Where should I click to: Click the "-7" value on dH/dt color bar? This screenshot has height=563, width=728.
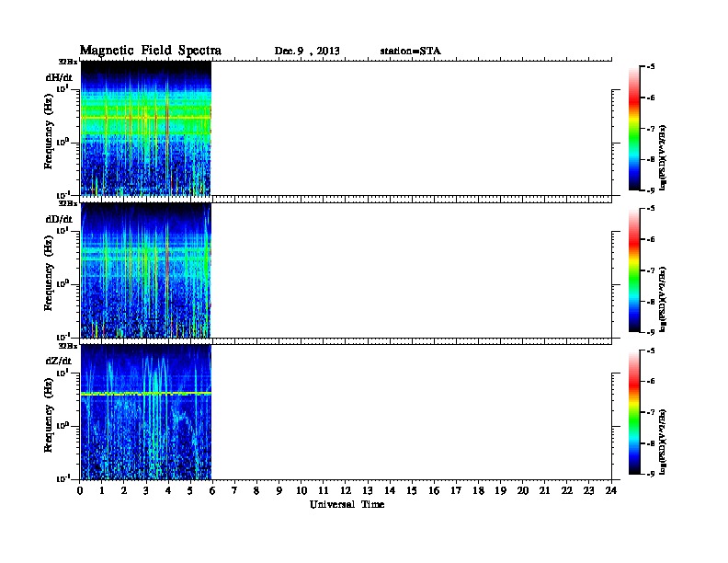(x=652, y=129)
